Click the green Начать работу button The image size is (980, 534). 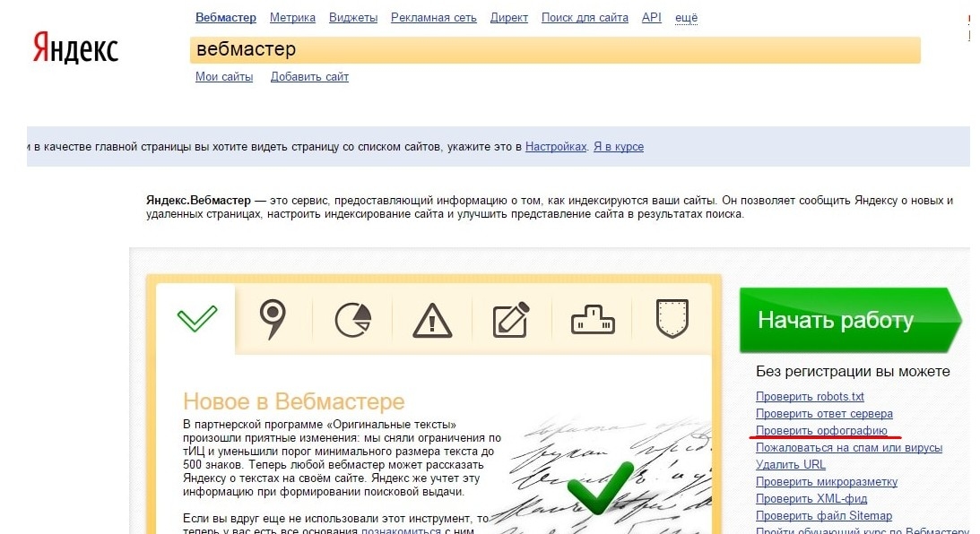click(850, 320)
